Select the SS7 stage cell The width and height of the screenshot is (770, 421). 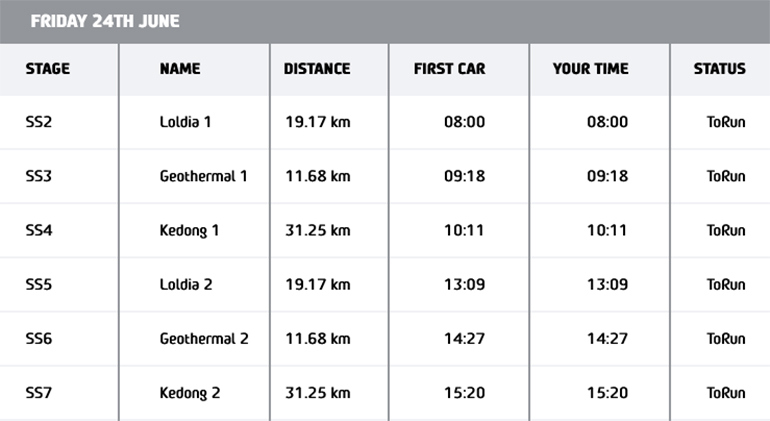point(39,393)
